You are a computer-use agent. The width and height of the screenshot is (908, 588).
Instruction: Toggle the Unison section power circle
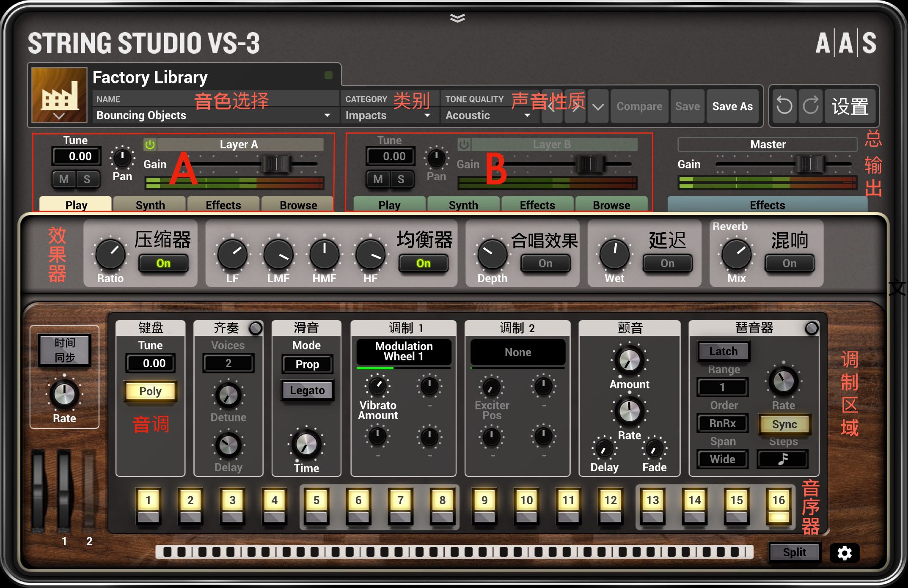click(256, 328)
